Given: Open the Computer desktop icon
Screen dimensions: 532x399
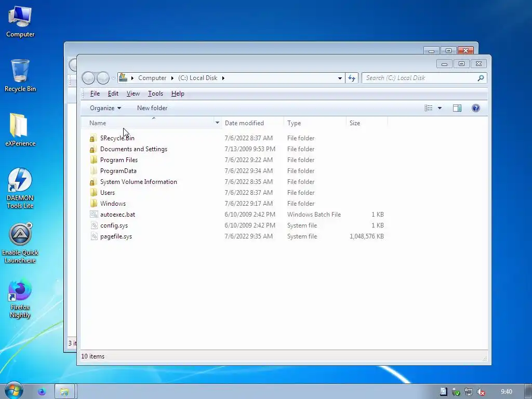Looking at the screenshot, I should point(20,21).
